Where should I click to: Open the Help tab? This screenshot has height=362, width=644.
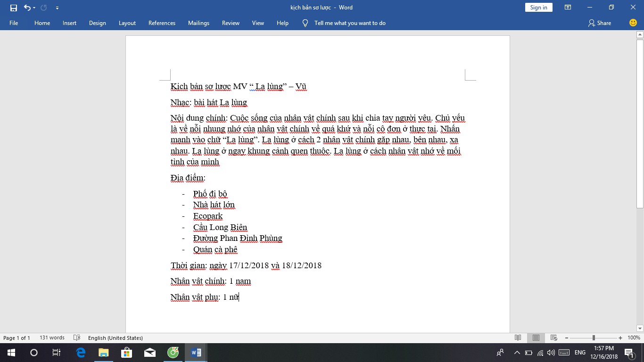tap(282, 23)
